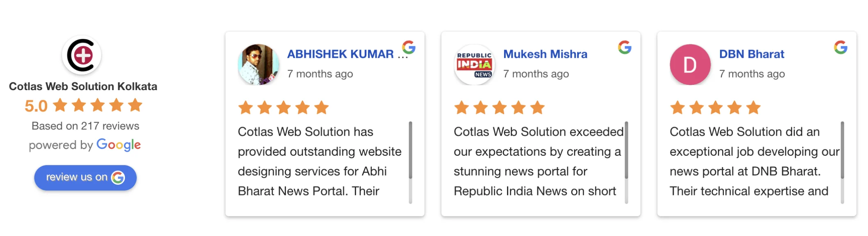Screen dimensions: 868x236
Task: Click Google icon on Mukesh Mishra's review
Action: tap(625, 48)
